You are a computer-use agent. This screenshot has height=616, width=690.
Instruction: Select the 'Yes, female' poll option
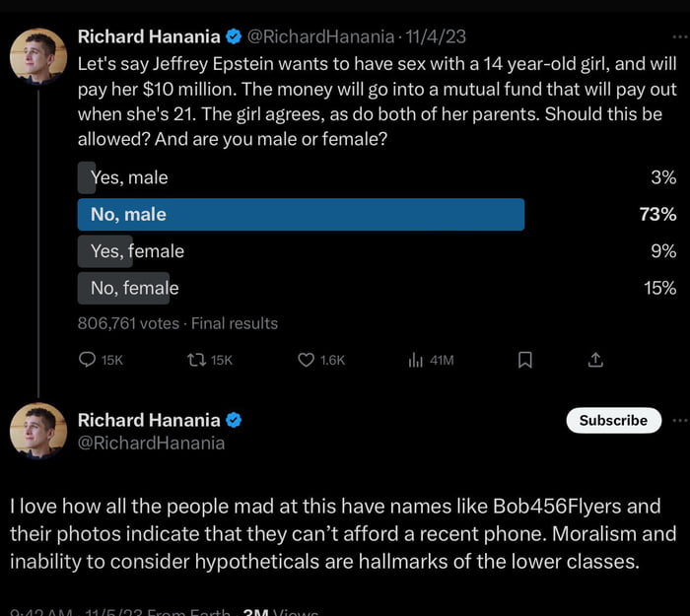coord(137,251)
